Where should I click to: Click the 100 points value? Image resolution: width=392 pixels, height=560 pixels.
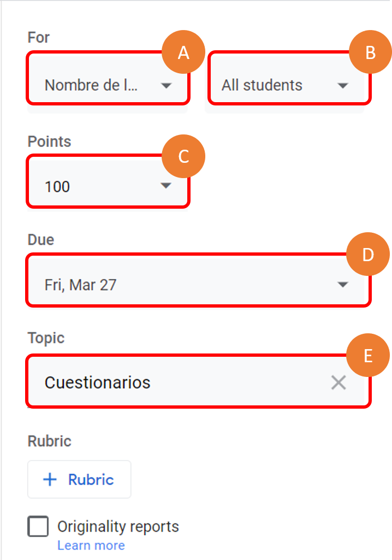[57, 187]
